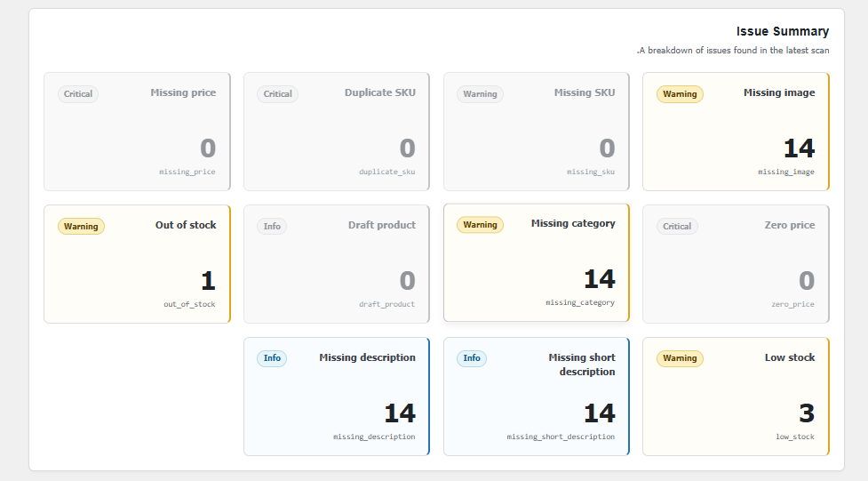Click the count 14 on Missing image
868x481 pixels.
[x=800, y=148]
